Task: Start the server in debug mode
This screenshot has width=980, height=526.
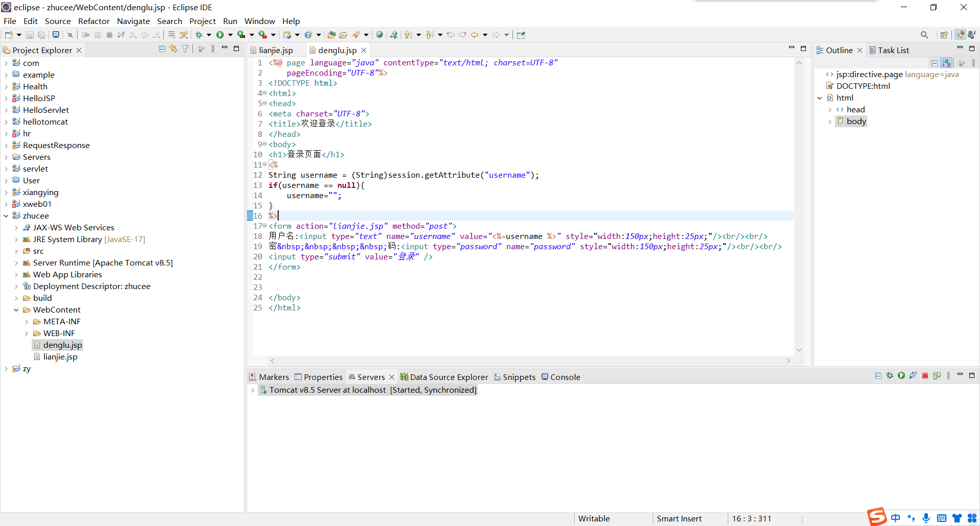Action: (890, 376)
